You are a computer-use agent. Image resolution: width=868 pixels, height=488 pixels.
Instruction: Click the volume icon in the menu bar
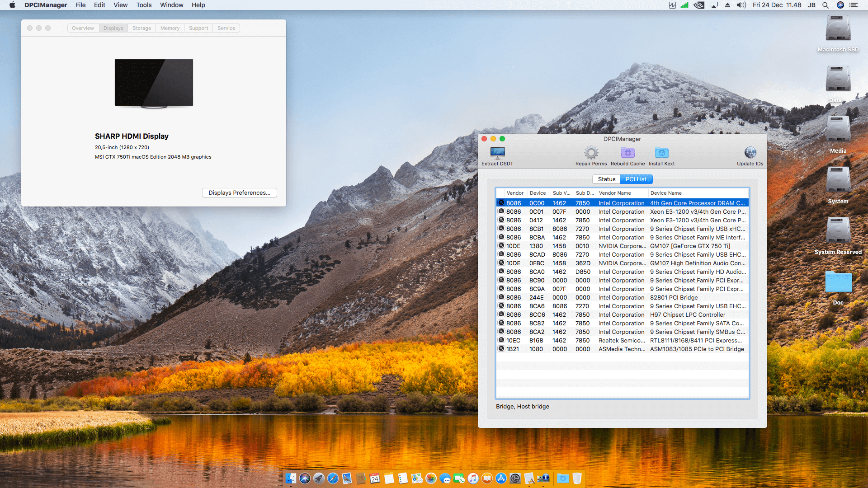[x=741, y=5]
